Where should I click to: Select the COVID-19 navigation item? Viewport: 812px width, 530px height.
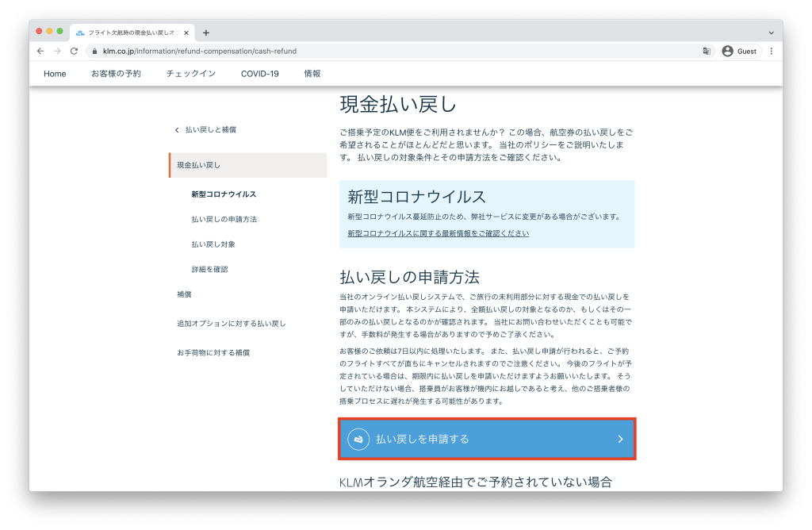pyautogui.click(x=259, y=74)
